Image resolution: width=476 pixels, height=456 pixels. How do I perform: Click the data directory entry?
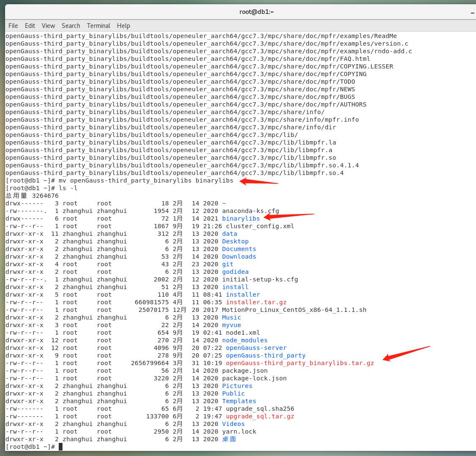pyautogui.click(x=229, y=234)
